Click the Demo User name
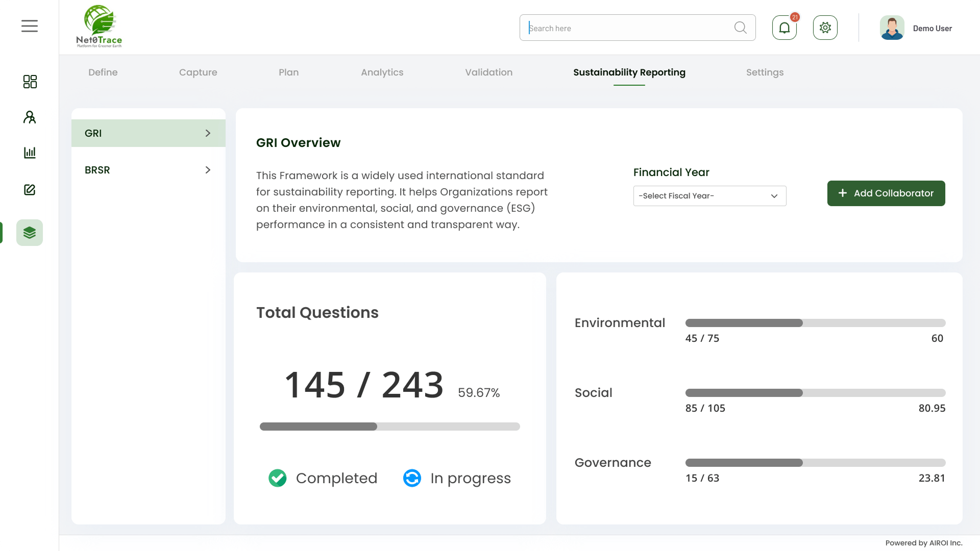This screenshot has width=980, height=551. (x=932, y=29)
